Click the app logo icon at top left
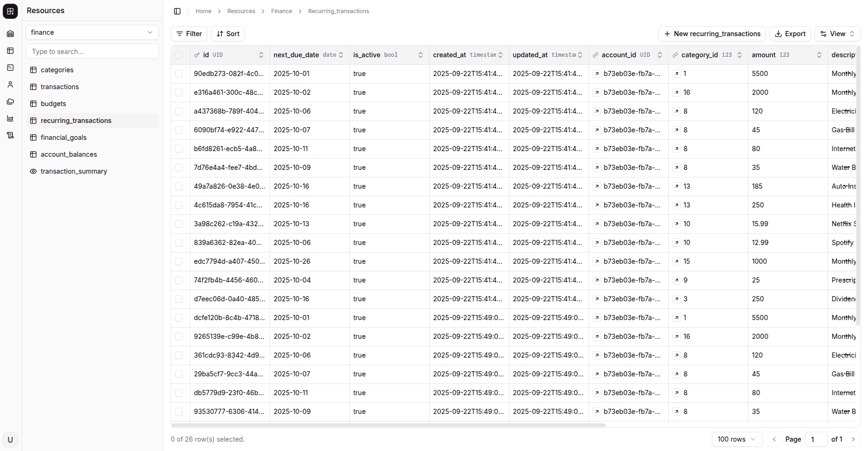Image resolution: width=868 pixels, height=451 pixels. tap(10, 11)
